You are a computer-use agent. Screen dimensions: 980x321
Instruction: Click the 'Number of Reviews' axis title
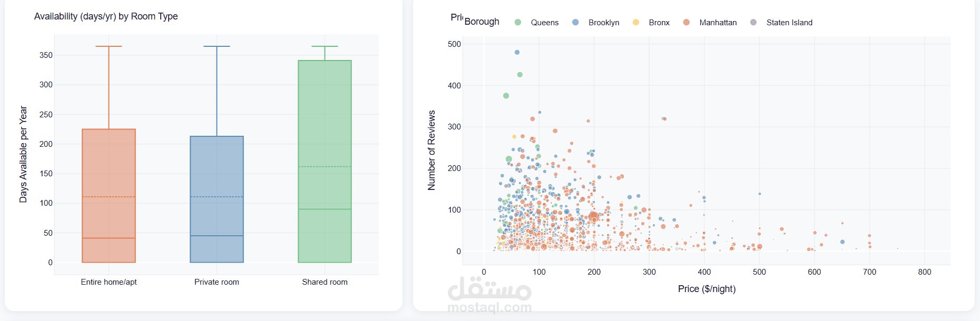(x=432, y=150)
